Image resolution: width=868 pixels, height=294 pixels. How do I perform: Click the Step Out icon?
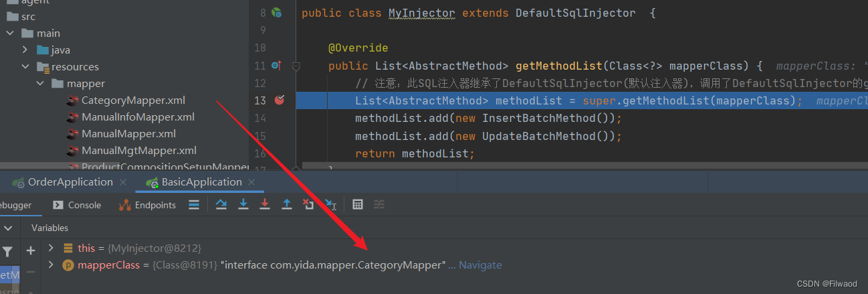tap(287, 204)
